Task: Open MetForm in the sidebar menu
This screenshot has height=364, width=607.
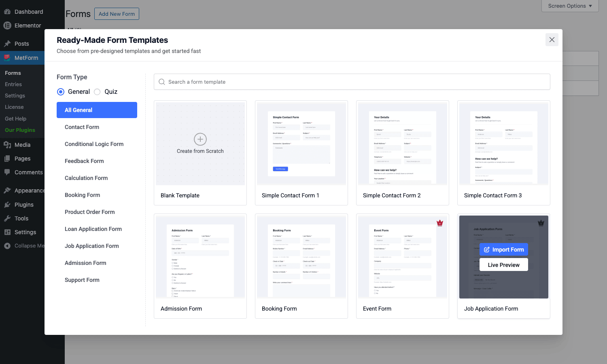Action: pos(22,58)
